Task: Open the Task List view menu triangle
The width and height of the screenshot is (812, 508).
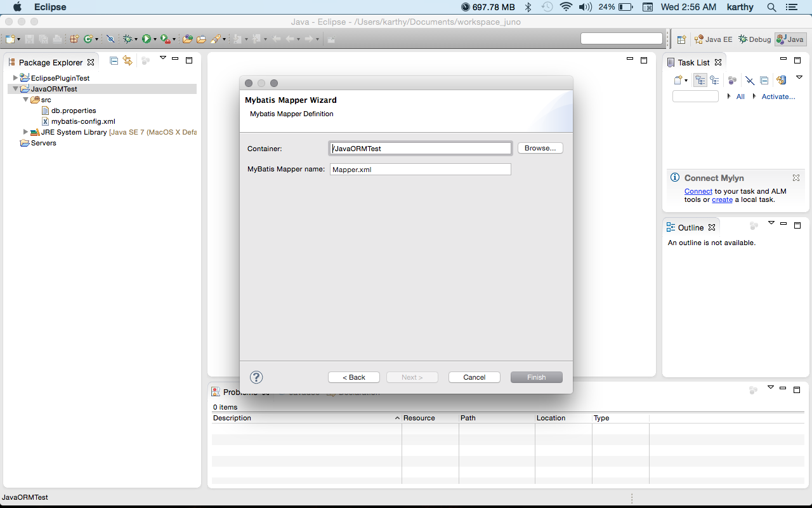Action: [x=799, y=77]
